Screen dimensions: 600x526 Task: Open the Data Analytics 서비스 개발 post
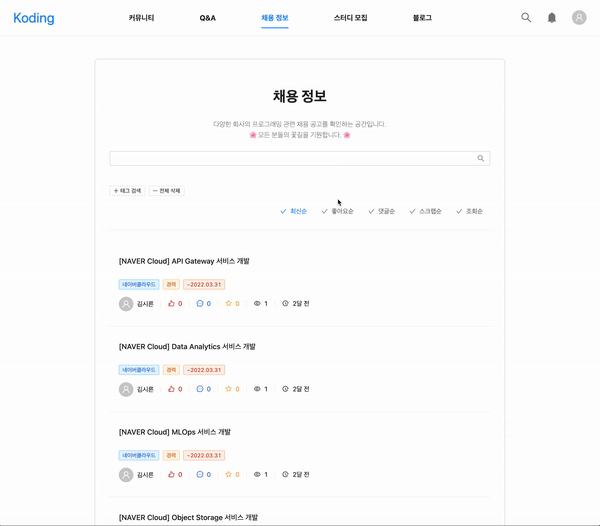pyautogui.click(x=187, y=347)
